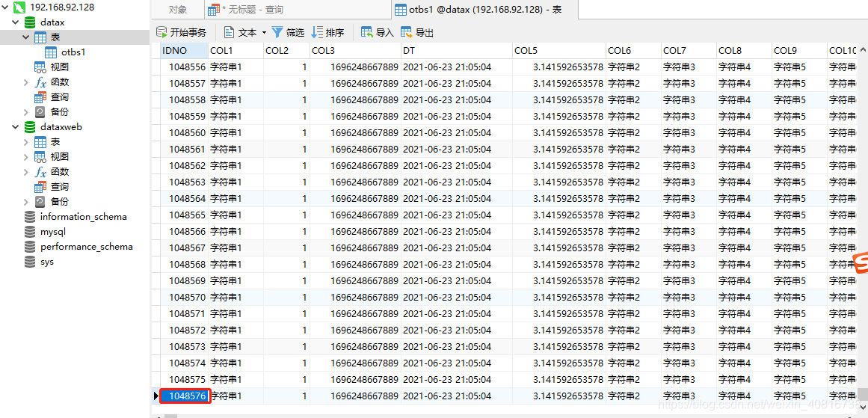
Task: Click the 导出 export button
Action: (x=417, y=33)
